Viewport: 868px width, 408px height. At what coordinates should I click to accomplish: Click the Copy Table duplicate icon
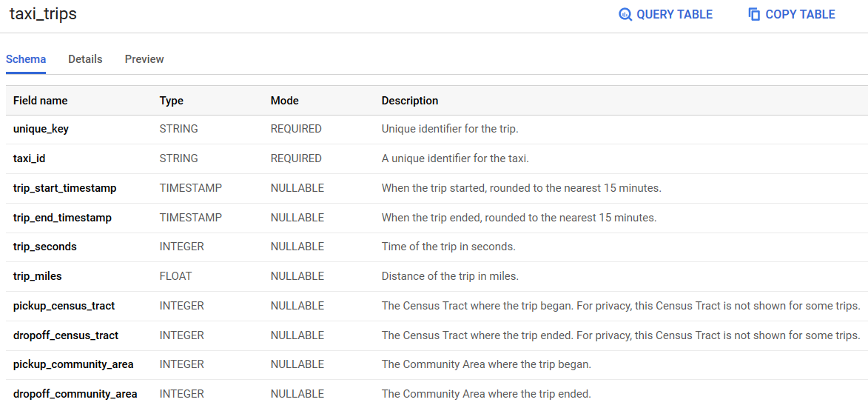(754, 14)
